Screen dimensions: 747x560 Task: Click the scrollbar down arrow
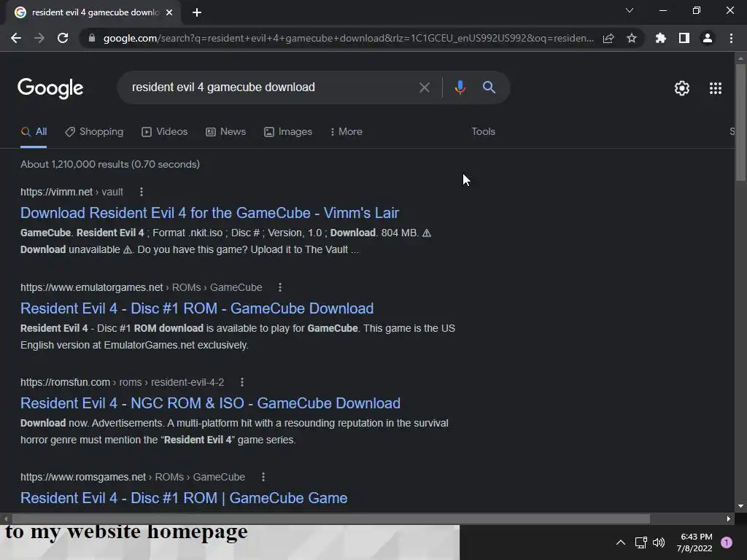tap(740, 506)
